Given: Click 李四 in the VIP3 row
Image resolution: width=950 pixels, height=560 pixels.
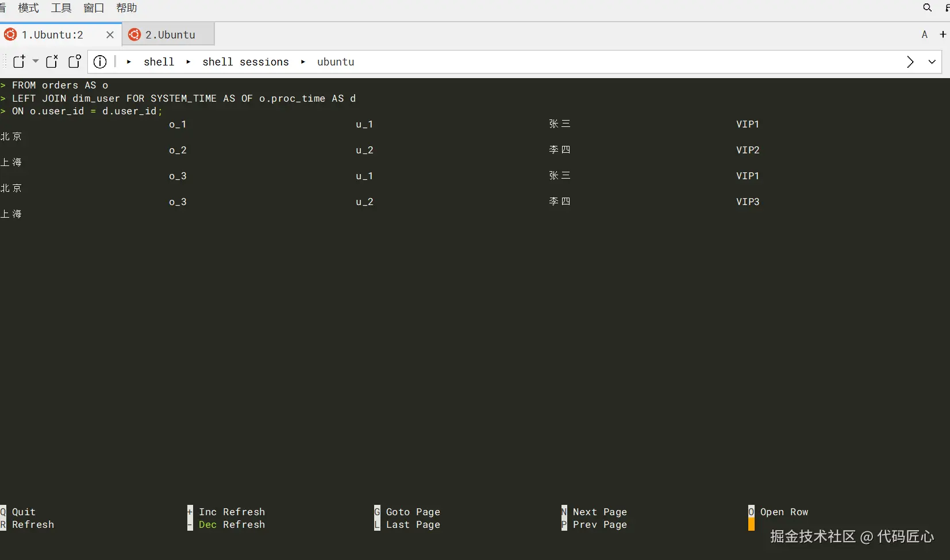Looking at the screenshot, I should (x=560, y=202).
